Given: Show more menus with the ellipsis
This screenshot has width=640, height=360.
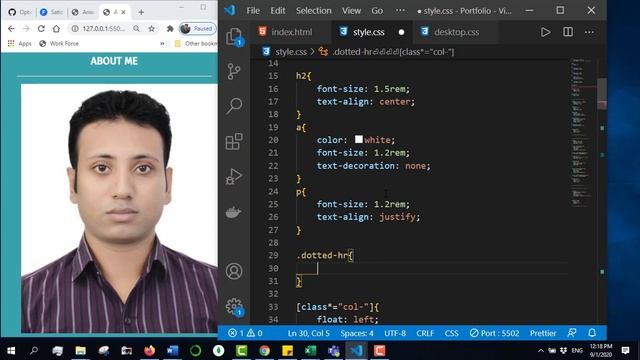Looking at the screenshot, I should (400, 11).
